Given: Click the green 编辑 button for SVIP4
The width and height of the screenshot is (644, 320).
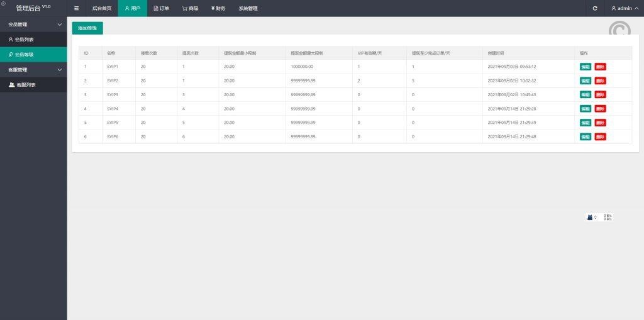Looking at the screenshot, I should (586, 109).
